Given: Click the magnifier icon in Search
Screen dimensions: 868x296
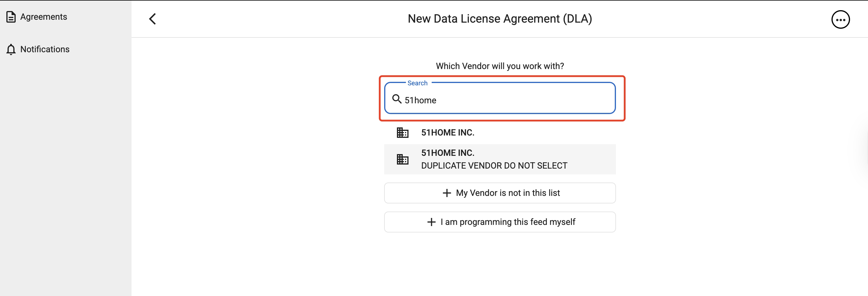Looking at the screenshot, I should click(397, 99).
